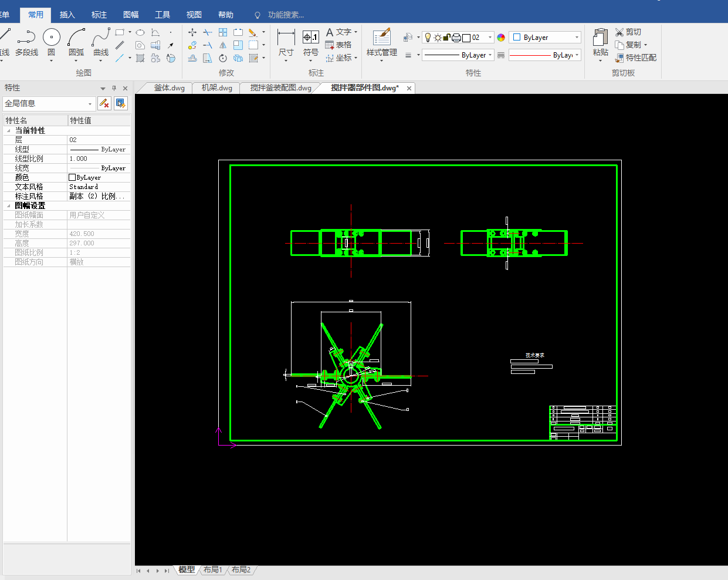
Task: Open the 特性 panel menu arrow
Action: [x=103, y=89]
